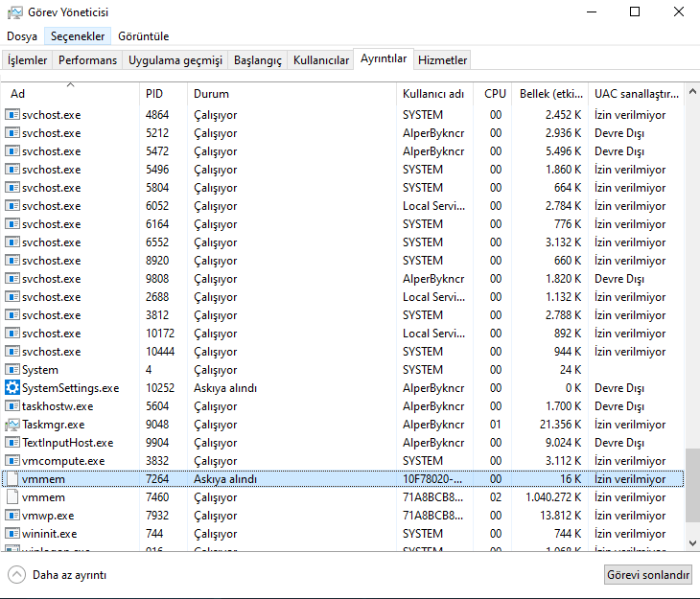The height and width of the screenshot is (599, 700).
Task: Sort by the UAC sanallaştırma column header
Action: 636,94
